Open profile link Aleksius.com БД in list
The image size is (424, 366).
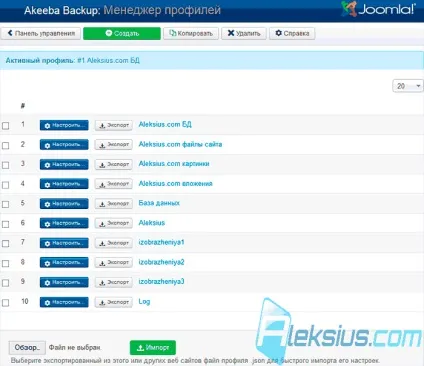[x=165, y=125]
